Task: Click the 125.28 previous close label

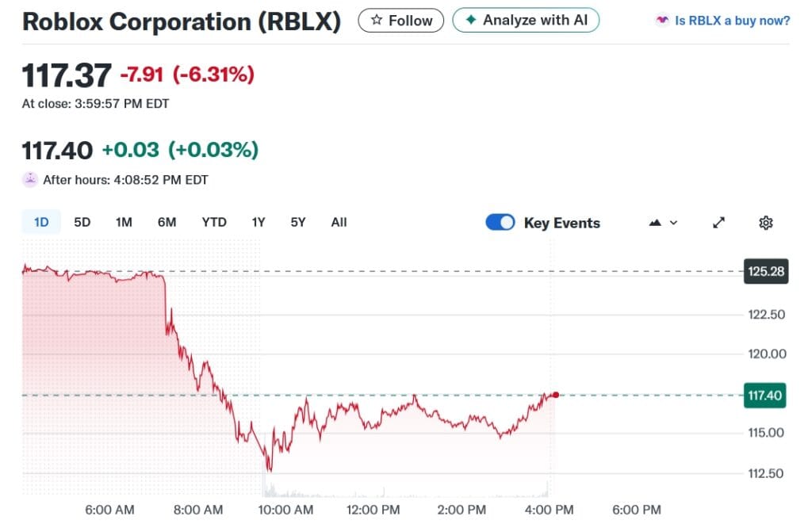Action: (x=766, y=271)
